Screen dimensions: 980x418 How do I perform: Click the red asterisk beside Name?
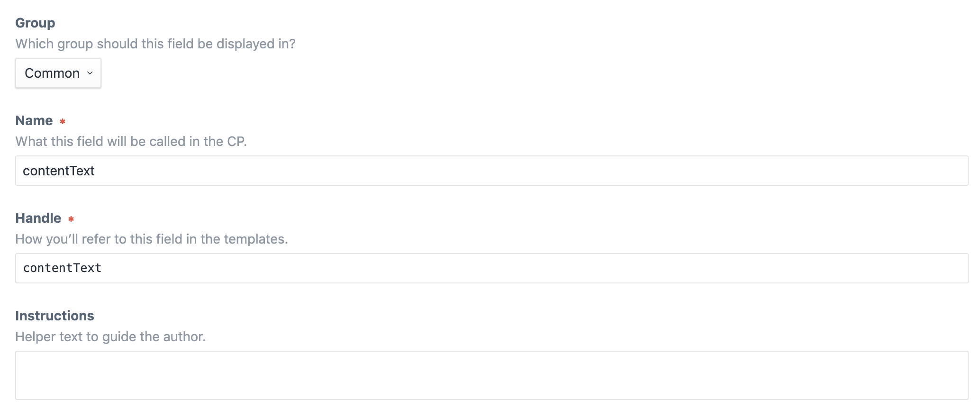click(x=63, y=121)
